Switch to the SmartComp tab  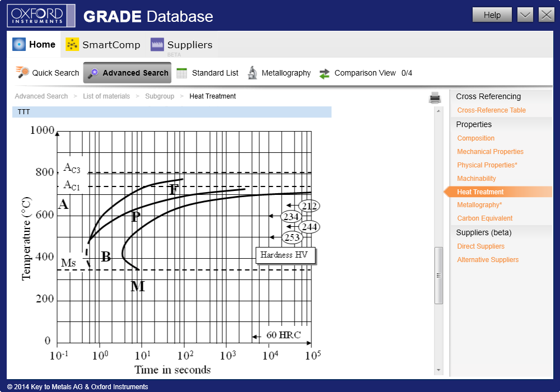pyautogui.click(x=103, y=45)
